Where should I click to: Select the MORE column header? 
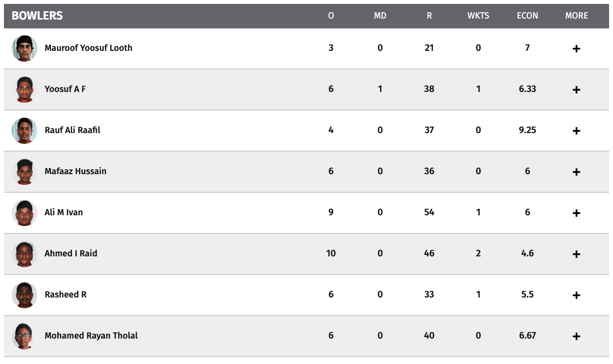click(x=577, y=16)
